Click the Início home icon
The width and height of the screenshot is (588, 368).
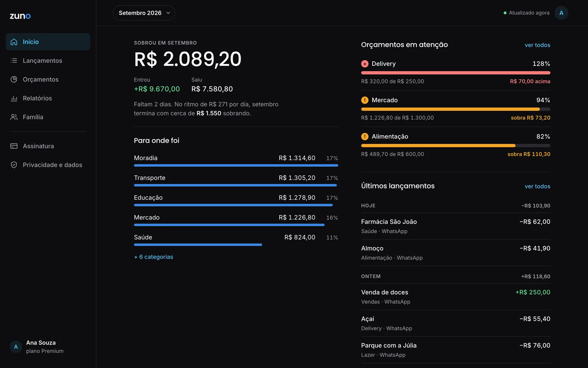[14, 42]
